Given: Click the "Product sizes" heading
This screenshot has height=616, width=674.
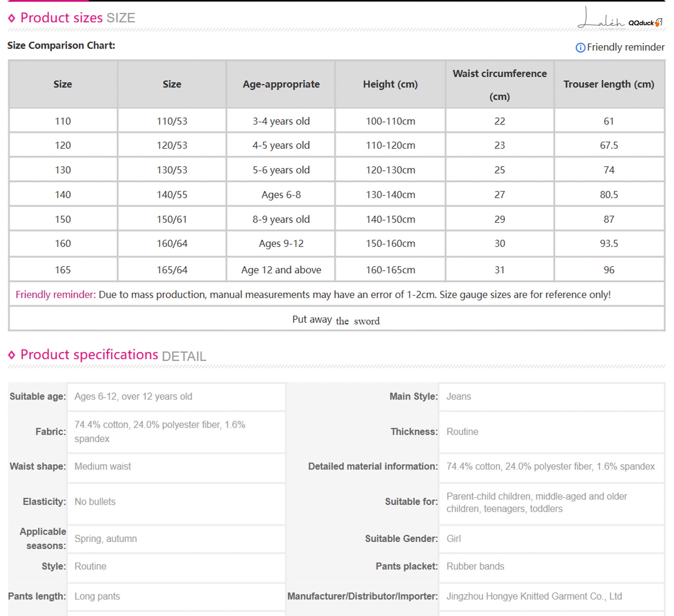Looking at the screenshot, I should (x=62, y=18).
